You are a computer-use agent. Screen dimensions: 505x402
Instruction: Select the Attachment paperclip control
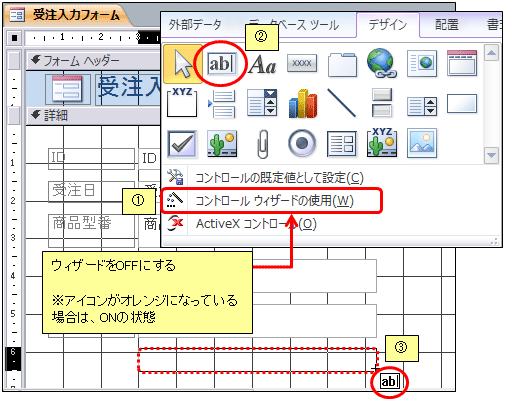coord(263,144)
